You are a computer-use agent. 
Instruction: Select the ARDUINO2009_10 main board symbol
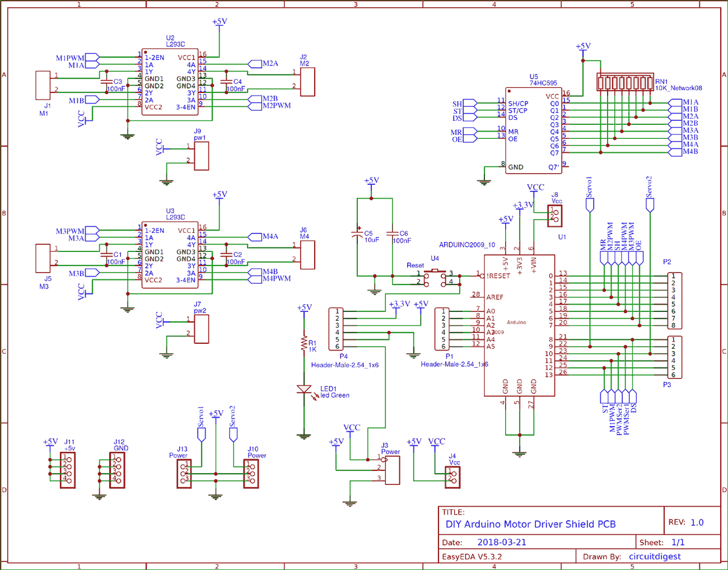[520, 325]
